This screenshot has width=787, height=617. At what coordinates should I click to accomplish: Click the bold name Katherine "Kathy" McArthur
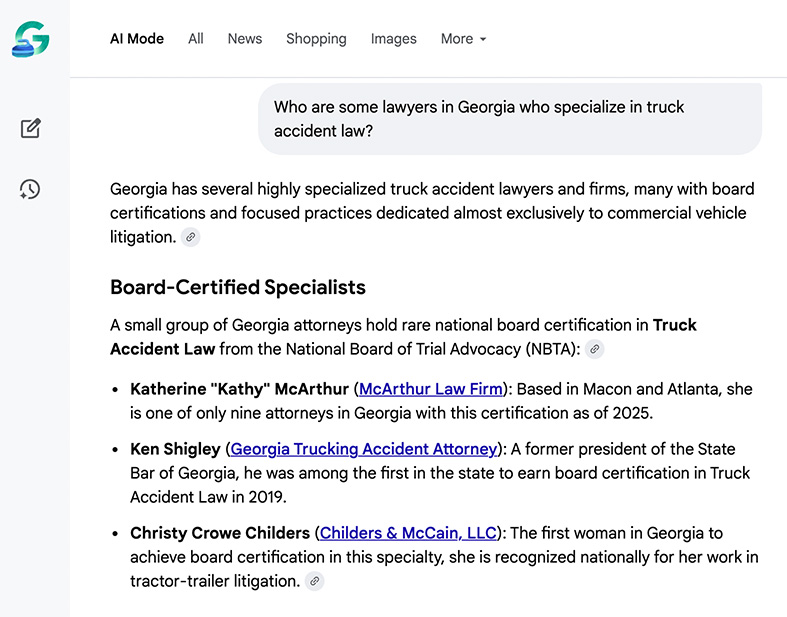[239, 389]
